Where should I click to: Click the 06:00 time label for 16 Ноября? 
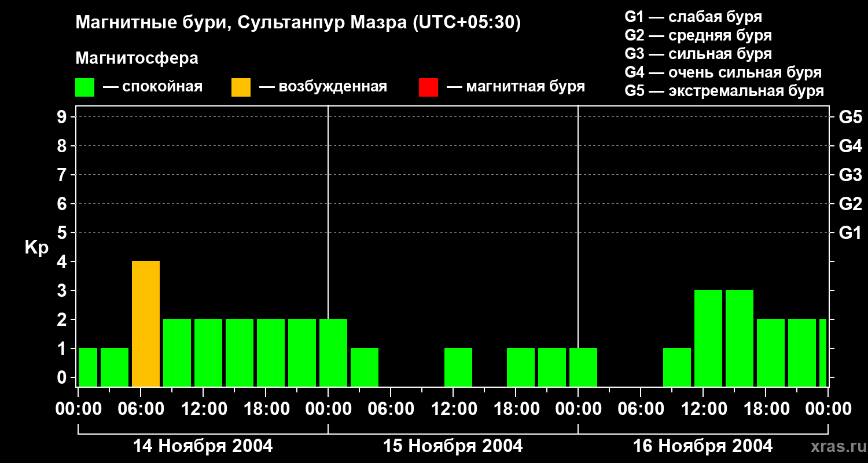641,409
